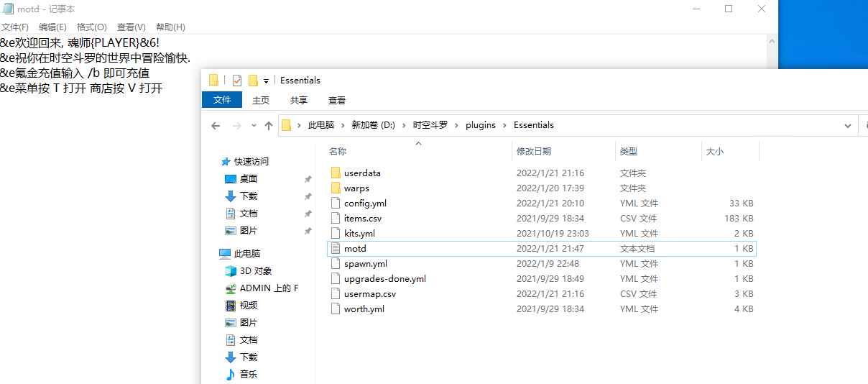Open 音乐 in the navigation pane
868x384 pixels.
249,375
